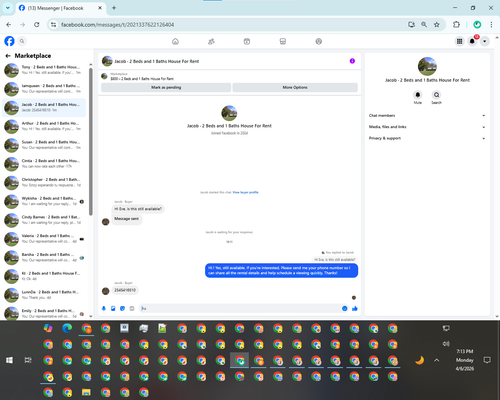The image size is (500, 400).
Task: Open Chrome extensions puzzle icon
Action: pos(456,24)
